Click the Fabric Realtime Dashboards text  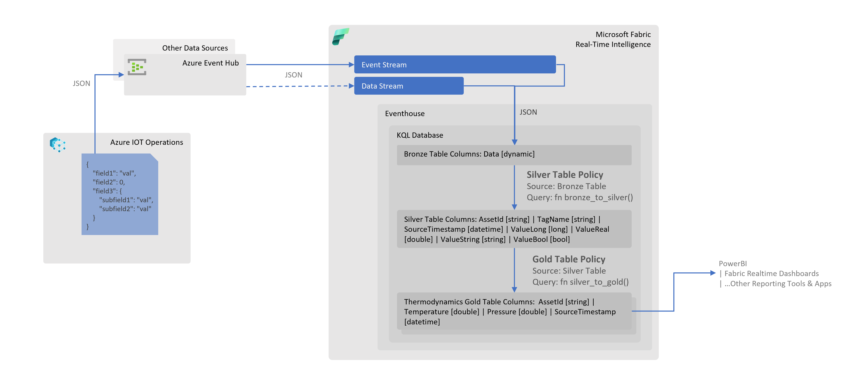pos(771,274)
